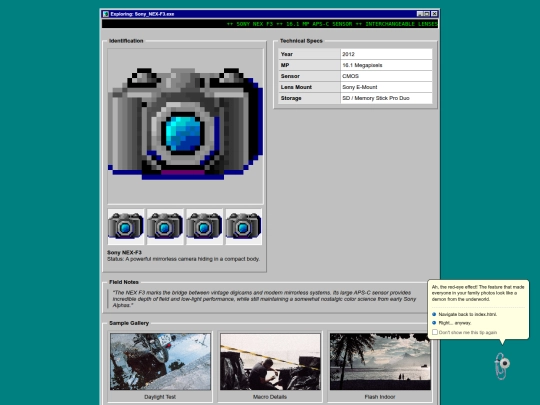This screenshot has height=405, width=540.
Task: Open the Daylight Test sample photo
Action: coord(160,362)
